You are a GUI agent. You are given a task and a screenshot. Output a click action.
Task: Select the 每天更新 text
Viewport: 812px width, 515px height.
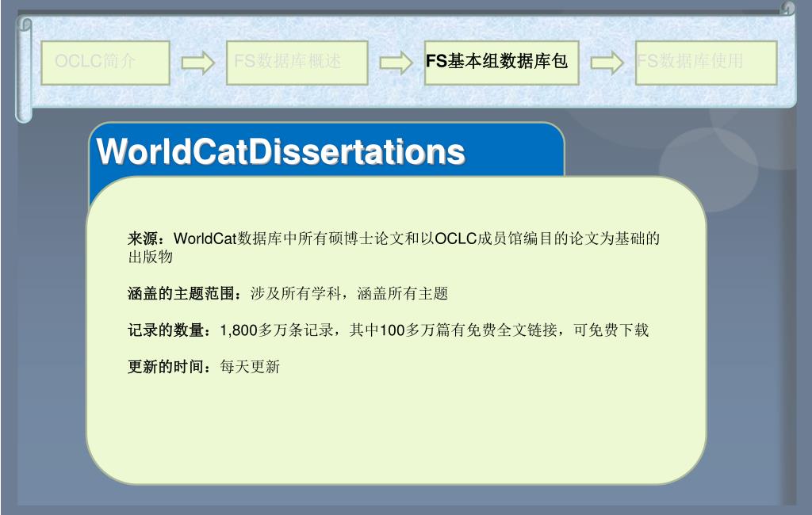pos(250,367)
